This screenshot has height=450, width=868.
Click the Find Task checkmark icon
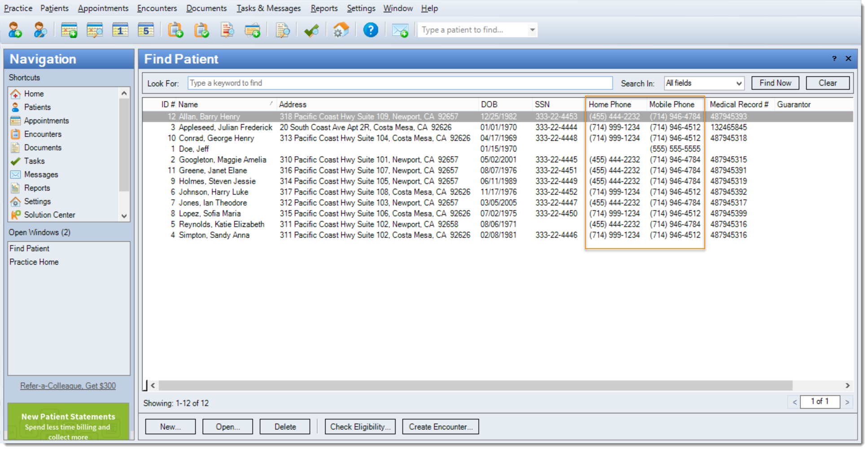tap(311, 31)
